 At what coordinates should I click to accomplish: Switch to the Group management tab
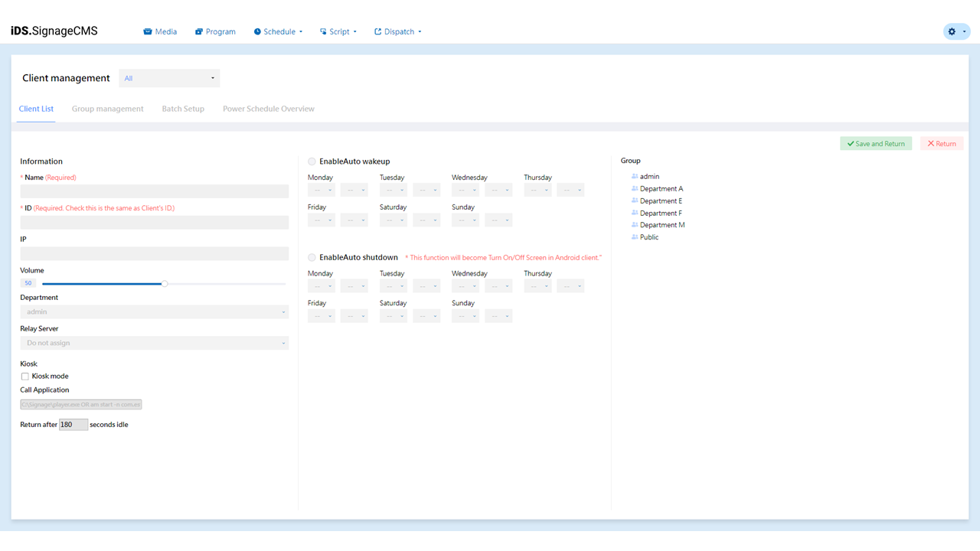click(107, 109)
